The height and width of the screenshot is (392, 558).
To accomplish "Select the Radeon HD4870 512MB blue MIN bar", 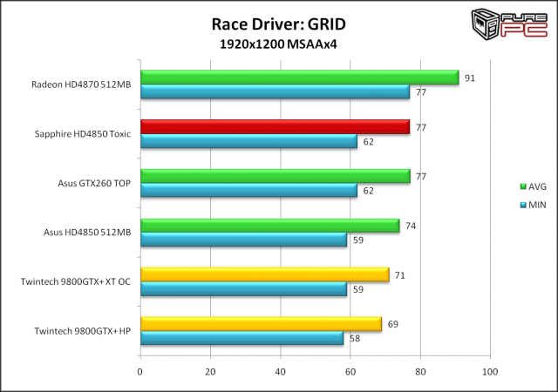I will coord(275,91).
